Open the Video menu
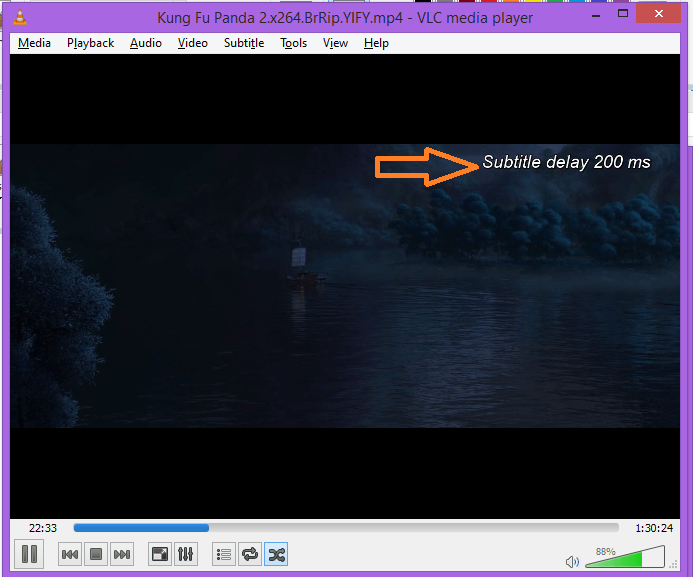The width and height of the screenshot is (693, 577). pos(193,43)
